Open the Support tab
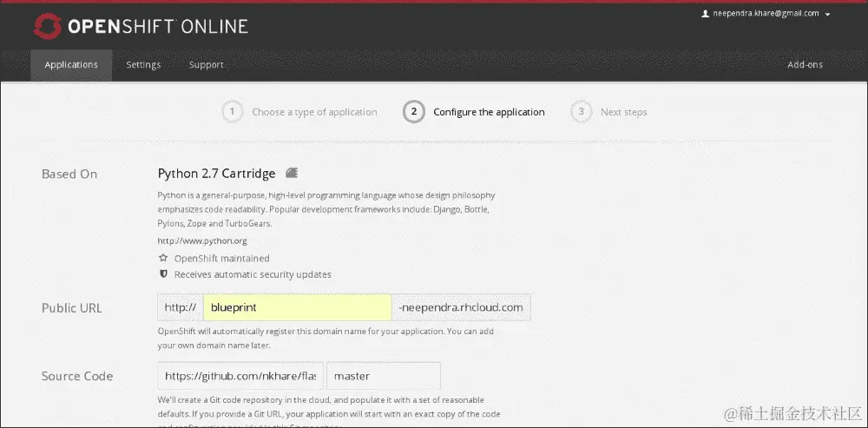 [207, 65]
